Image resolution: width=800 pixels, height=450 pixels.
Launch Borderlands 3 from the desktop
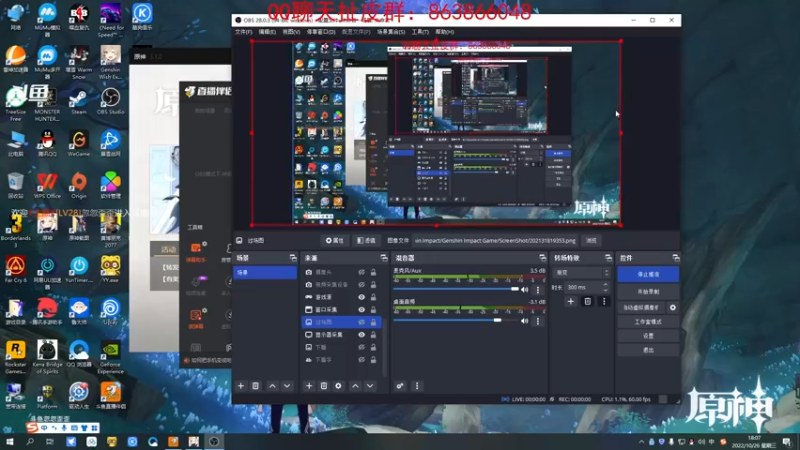(x=15, y=231)
